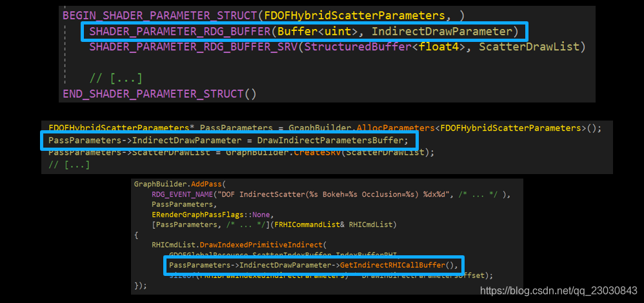Image resolution: width=644 pixels, height=303 pixels.
Task: Click ERenderGraphPassFlags::None line
Action: 212,215
